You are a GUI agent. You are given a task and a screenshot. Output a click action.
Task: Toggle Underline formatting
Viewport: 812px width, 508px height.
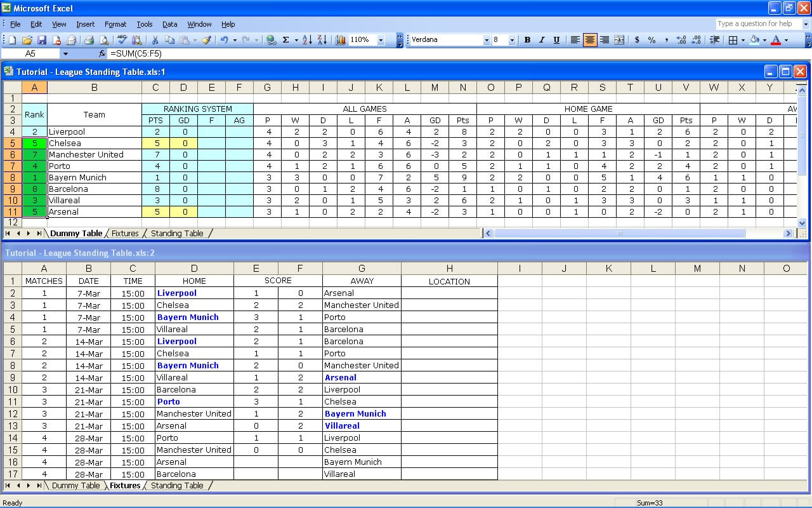click(556, 40)
